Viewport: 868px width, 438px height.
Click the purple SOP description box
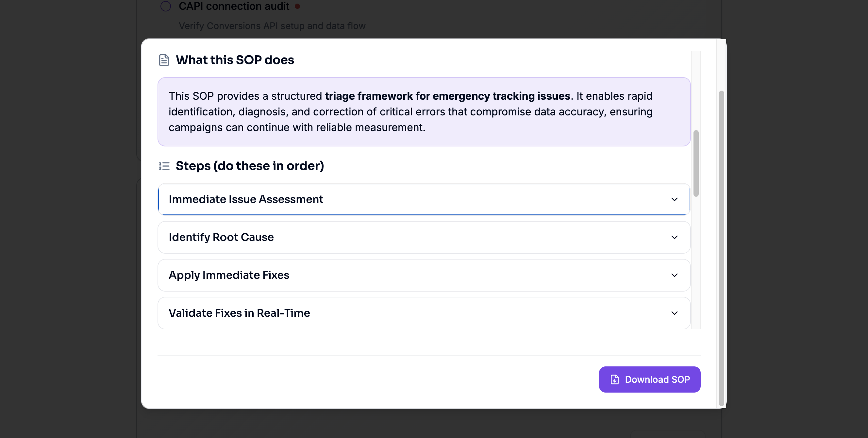pos(424,111)
